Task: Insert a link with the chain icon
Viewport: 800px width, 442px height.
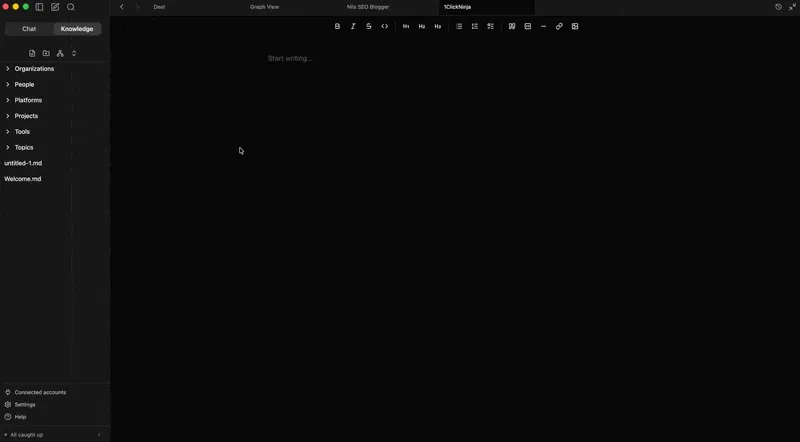Action: (x=559, y=27)
